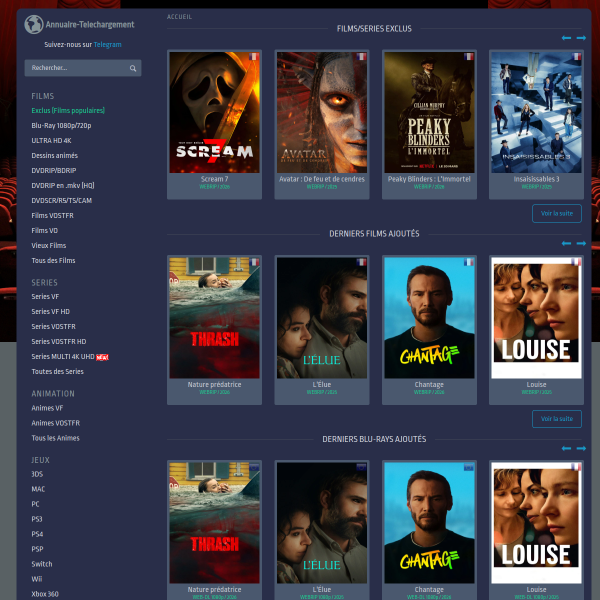The height and width of the screenshot is (600, 600).
Task: Open the Scream 7 poster
Action: click(x=214, y=112)
